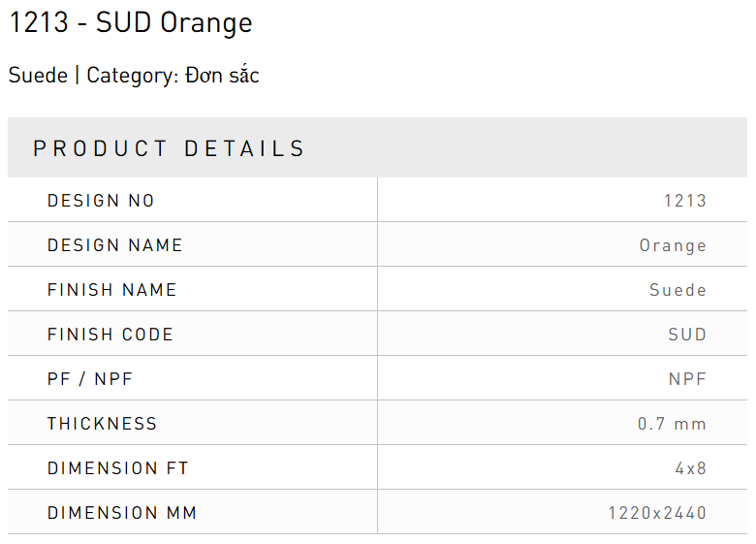Click the DIMENSION MM row label

(x=122, y=513)
